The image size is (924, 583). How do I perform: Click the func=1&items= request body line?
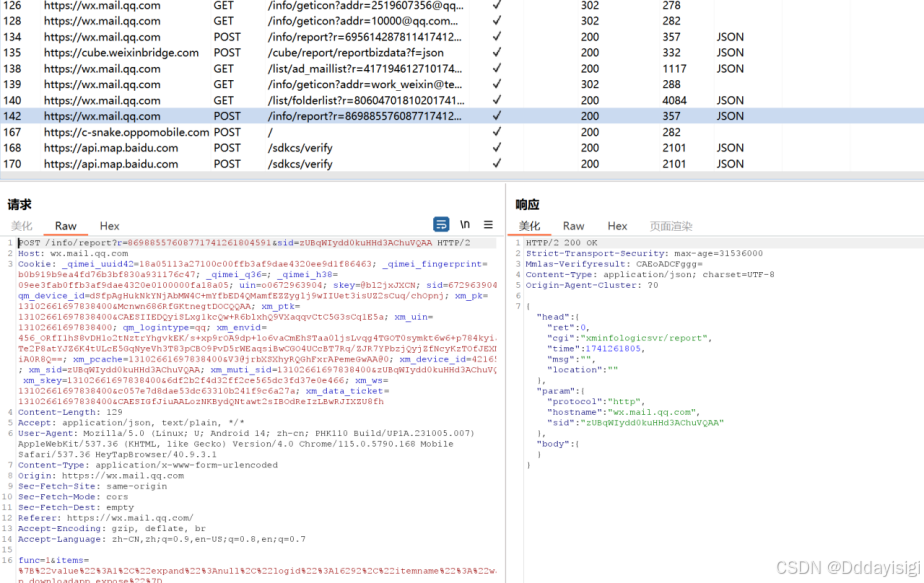54,560
